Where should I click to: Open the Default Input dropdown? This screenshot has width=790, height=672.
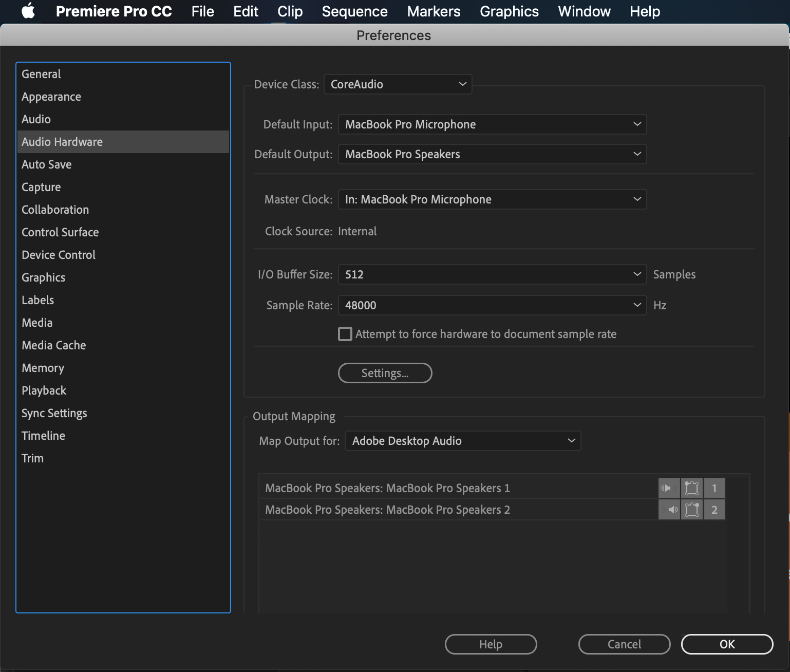pos(492,124)
